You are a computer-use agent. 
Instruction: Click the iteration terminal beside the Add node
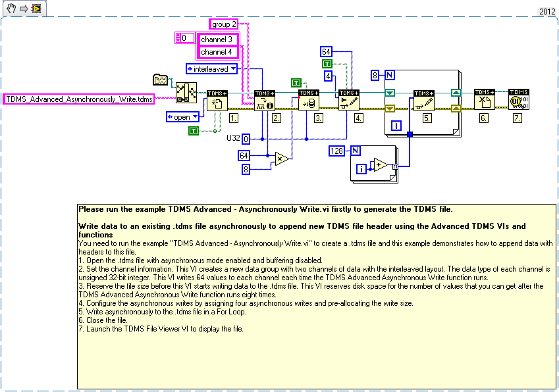(x=361, y=169)
